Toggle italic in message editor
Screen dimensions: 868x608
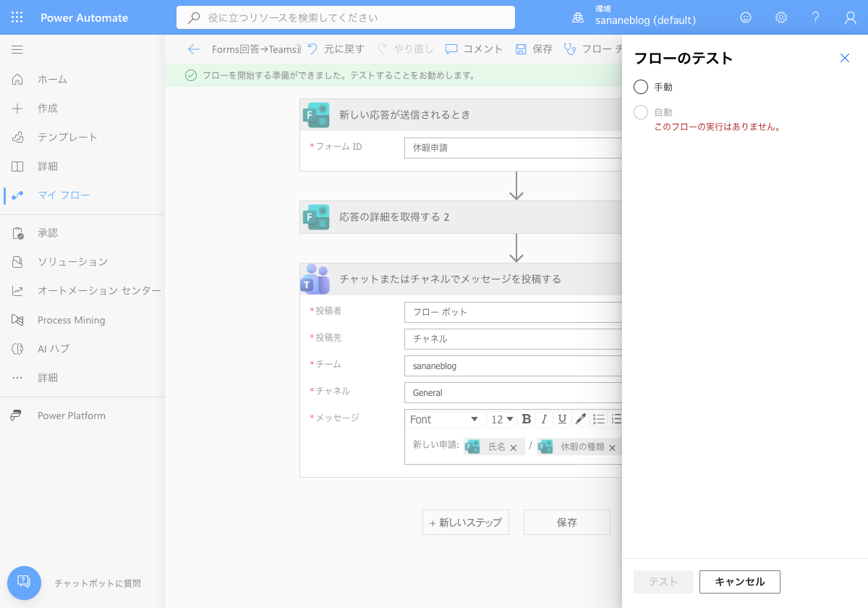pos(544,419)
